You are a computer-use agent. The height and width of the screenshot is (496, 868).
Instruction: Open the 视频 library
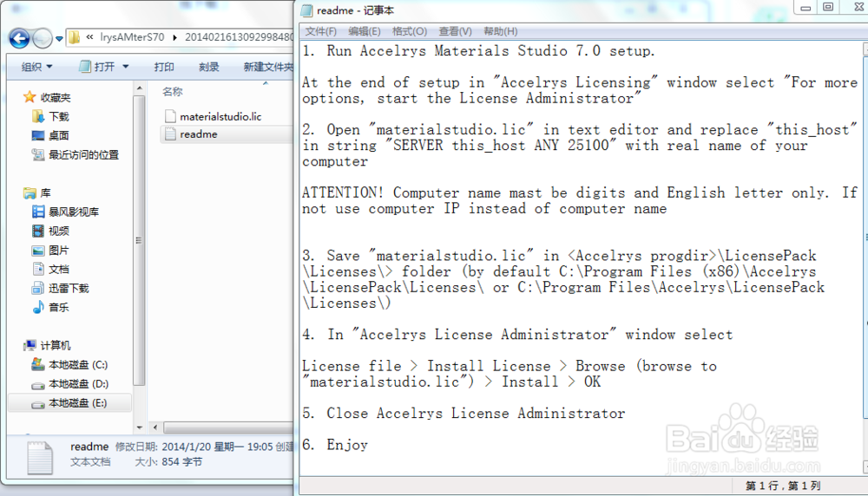[x=59, y=232]
